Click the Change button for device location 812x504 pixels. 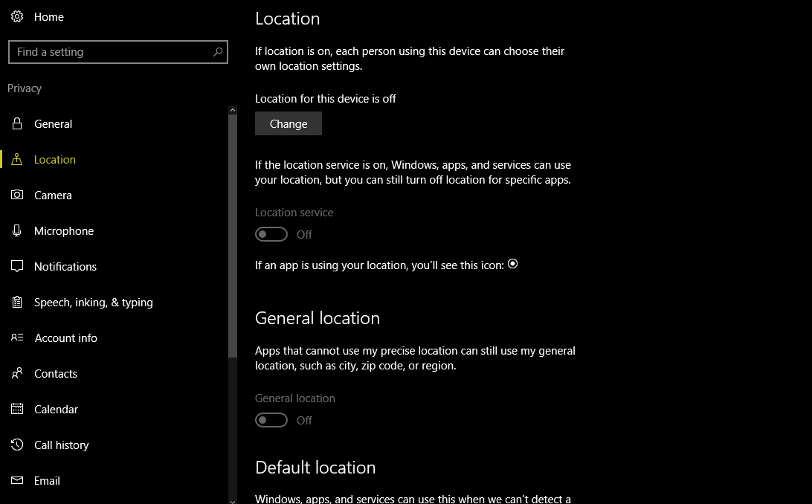tap(289, 123)
